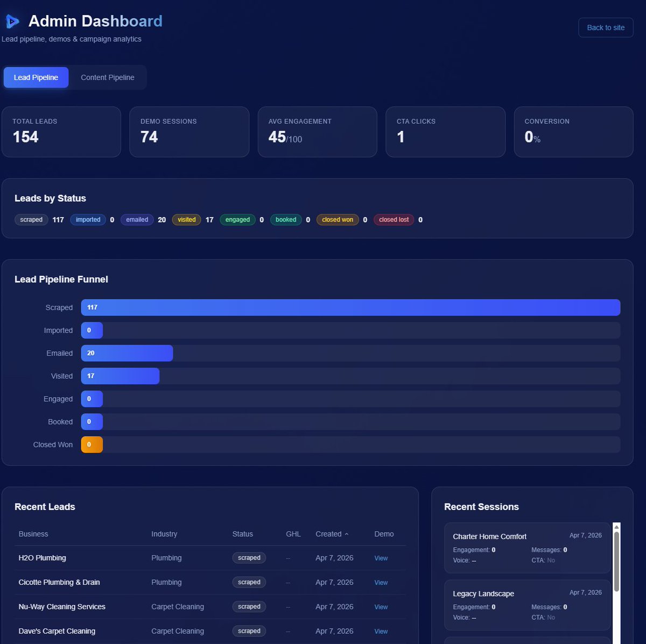Click Carpet Cleaning industry for Dave's Carpet Cleaning
The width and height of the screenshot is (646, 644).
[178, 631]
